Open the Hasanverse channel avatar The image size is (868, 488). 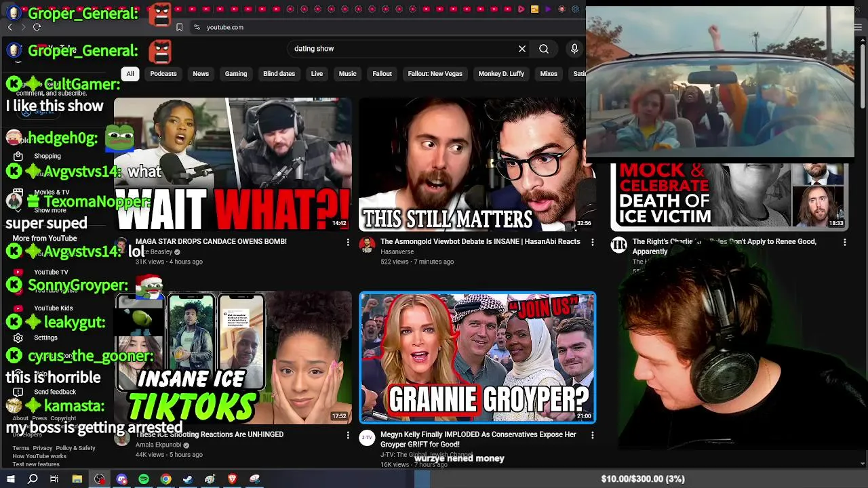[367, 245]
